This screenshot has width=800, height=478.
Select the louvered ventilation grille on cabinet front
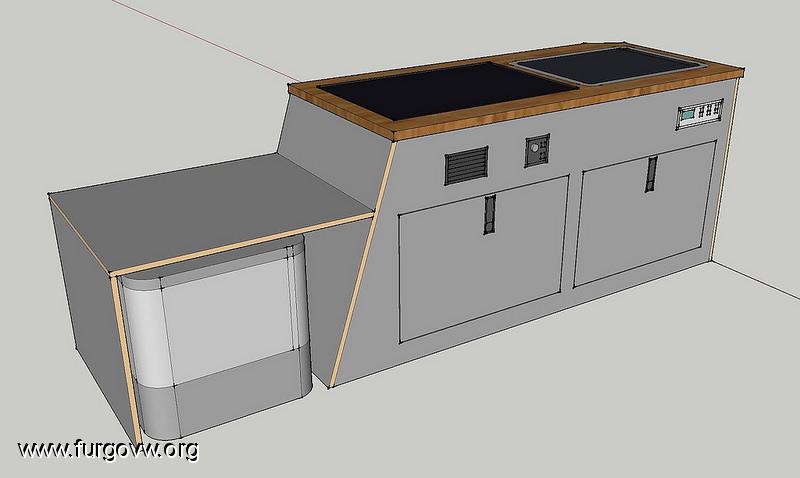point(466,165)
